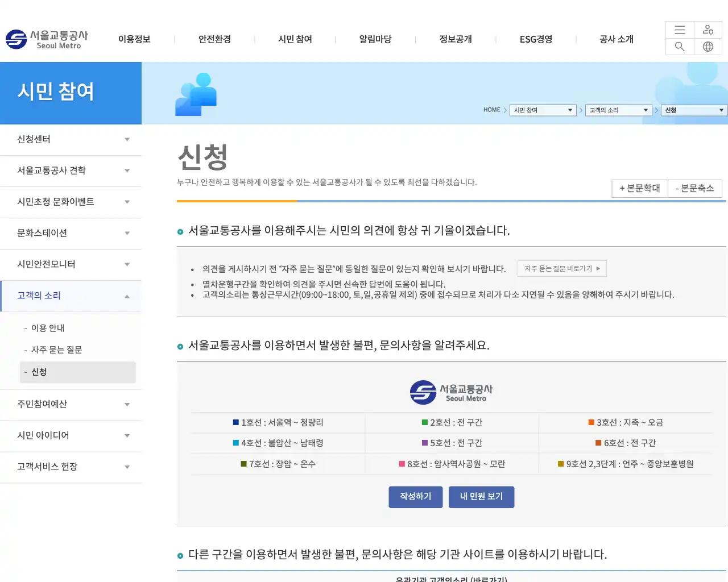Expand 시민 아이디어 sidebar section
Viewport: 728px width, 582px height.
click(x=71, y=435)
